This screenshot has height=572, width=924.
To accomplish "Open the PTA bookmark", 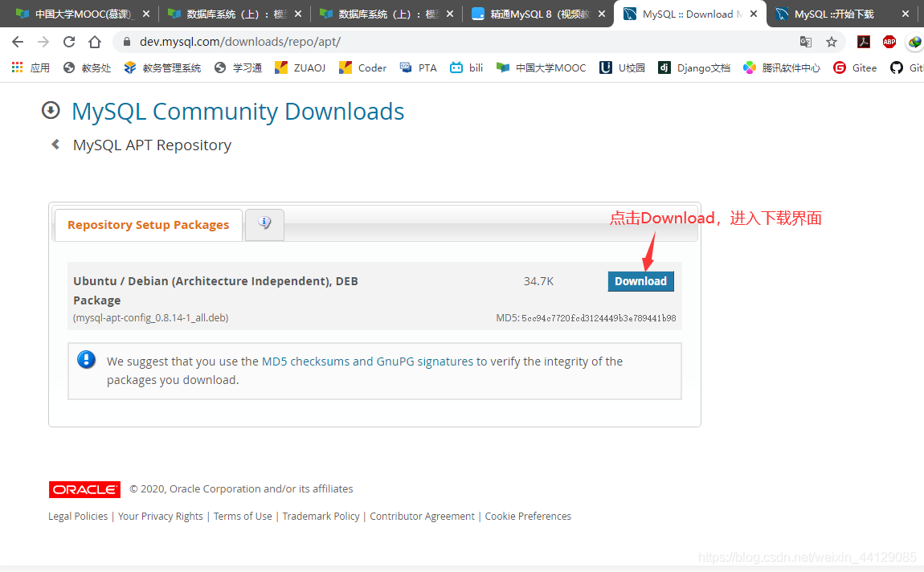I will (419, 67).
